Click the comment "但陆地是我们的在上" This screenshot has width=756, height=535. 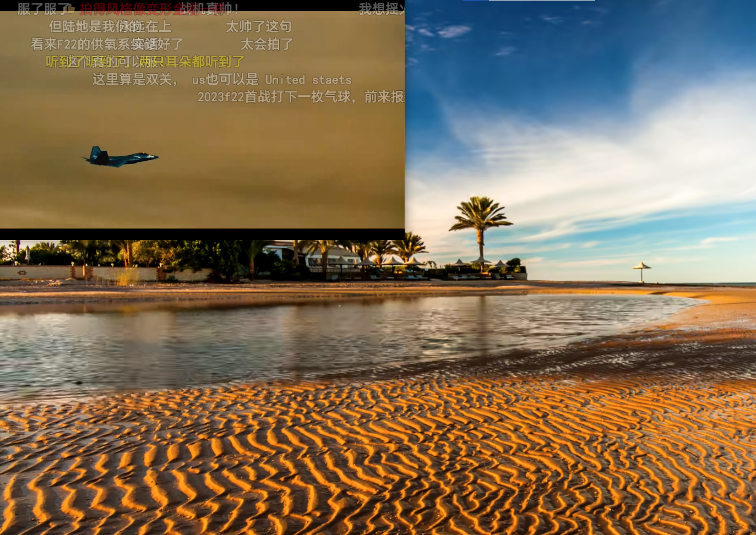[110, 26]
